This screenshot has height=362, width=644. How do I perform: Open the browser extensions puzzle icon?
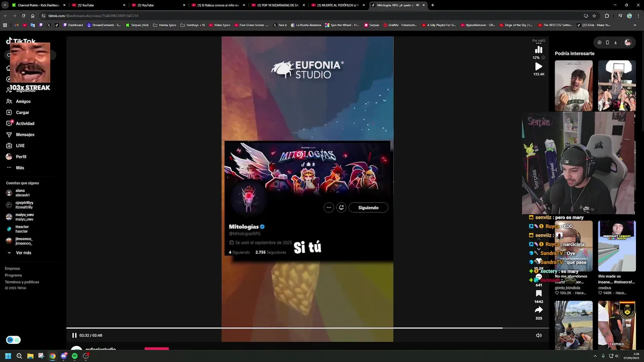point(607,16)
